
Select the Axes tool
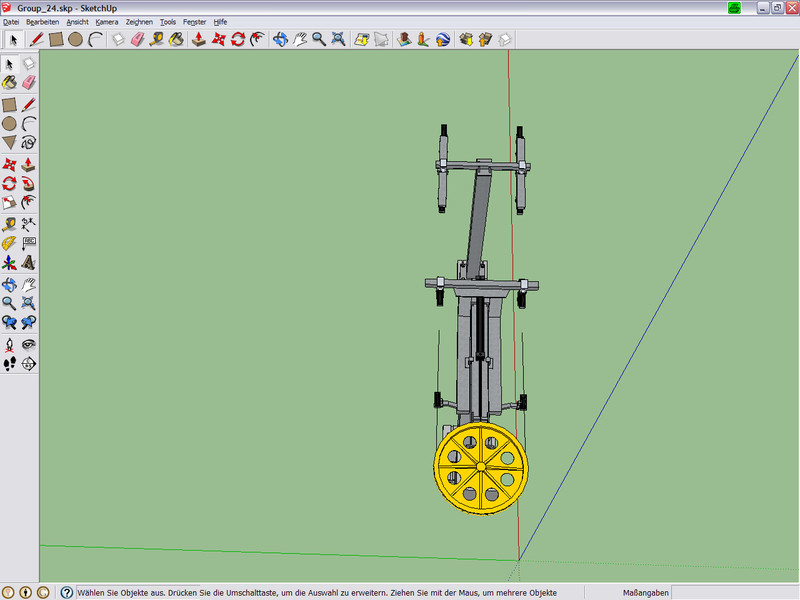point(9,263)
